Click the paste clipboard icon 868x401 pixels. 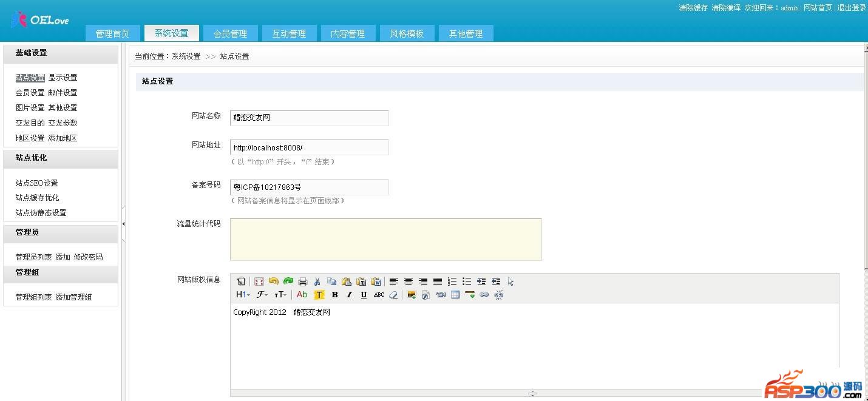[347, 281]
